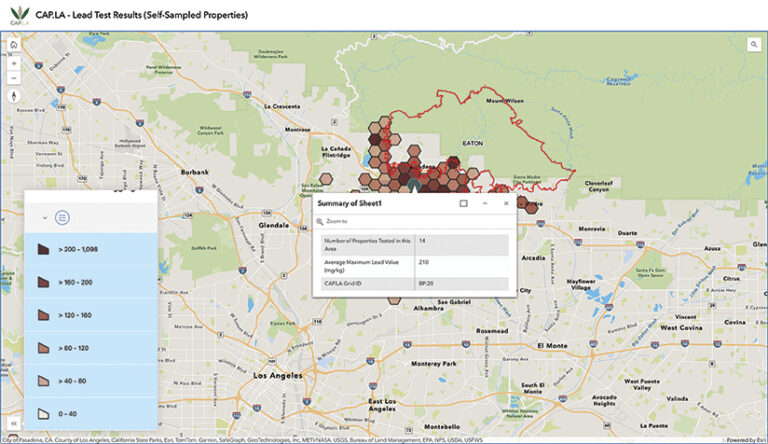The height and width of the screenshot is (444, 768).
Task: Click the El Monte map label
Action: (552, 345)
